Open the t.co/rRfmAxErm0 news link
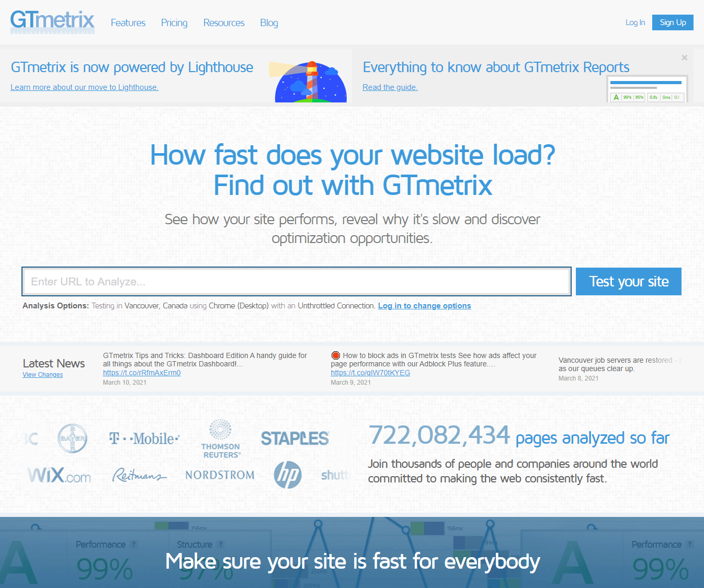The image size is (704, 588). [142, 373]
